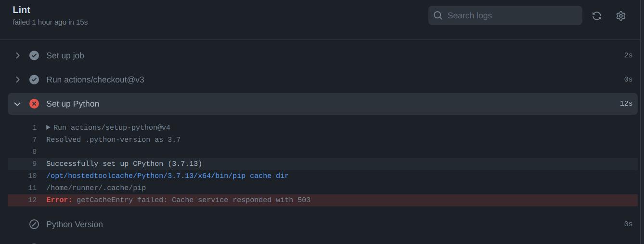The image size is (644, 244).
Task: Expand the Set up job step
Action: point(18,55)
